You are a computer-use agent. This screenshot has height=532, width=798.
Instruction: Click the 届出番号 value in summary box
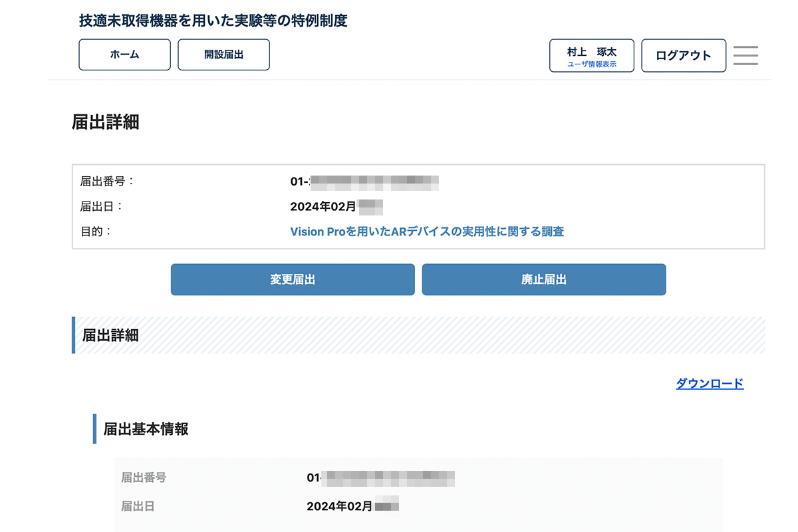[x=364, y=181]
